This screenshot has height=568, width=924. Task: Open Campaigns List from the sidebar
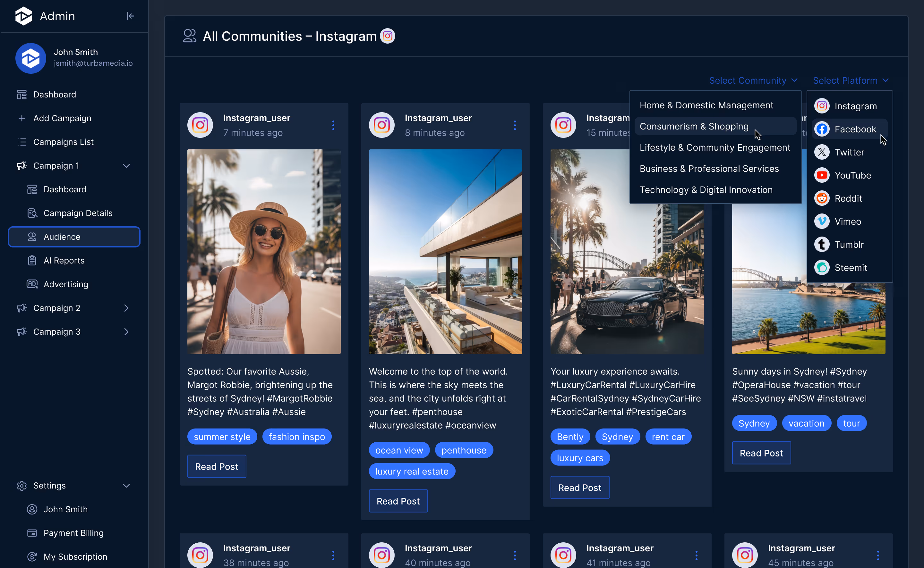[x=22, y=142]
